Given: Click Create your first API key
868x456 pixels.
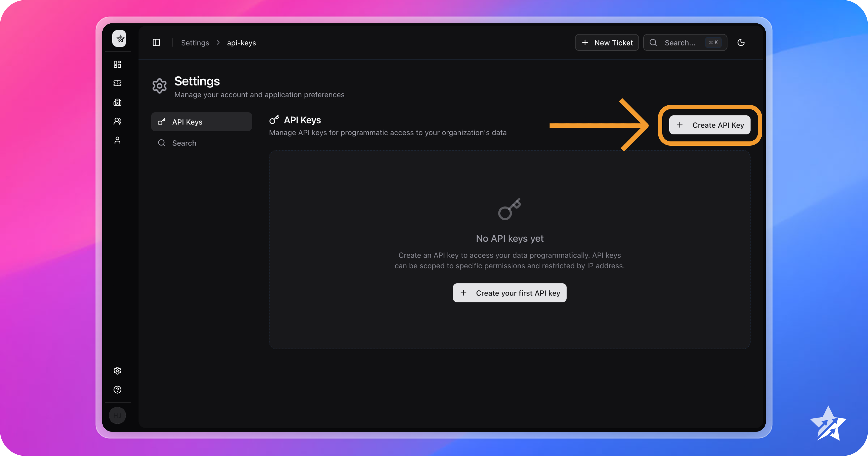Looking at the screenshot, I should click(509, 293).
